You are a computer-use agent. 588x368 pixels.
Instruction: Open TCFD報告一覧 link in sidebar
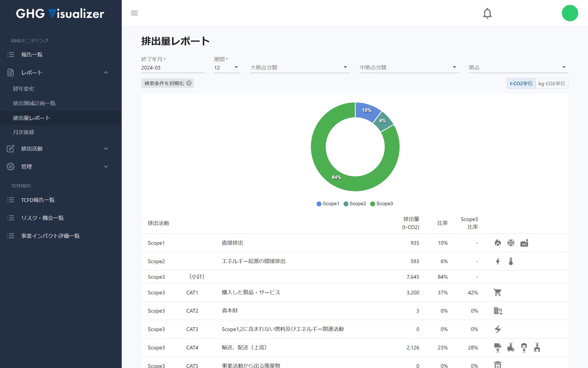(x=38, y=200)
